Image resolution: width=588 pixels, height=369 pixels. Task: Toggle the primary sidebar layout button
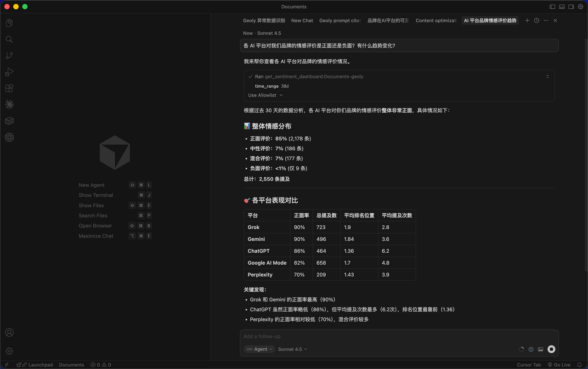[553, 7]
